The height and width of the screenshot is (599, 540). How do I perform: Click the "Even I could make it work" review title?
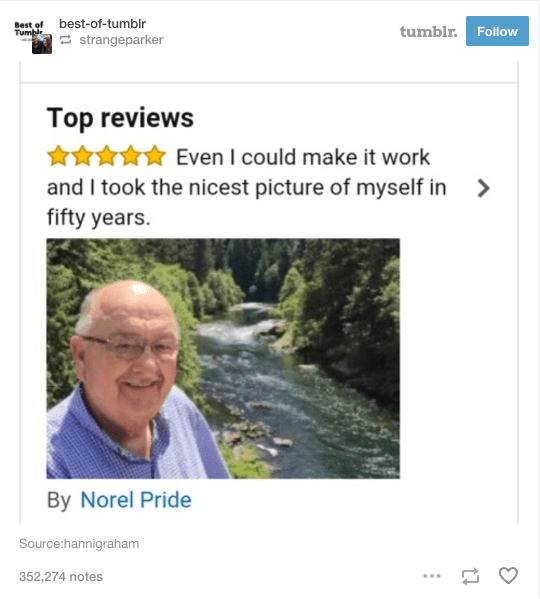pyautogui.click(x=303, y=157)
